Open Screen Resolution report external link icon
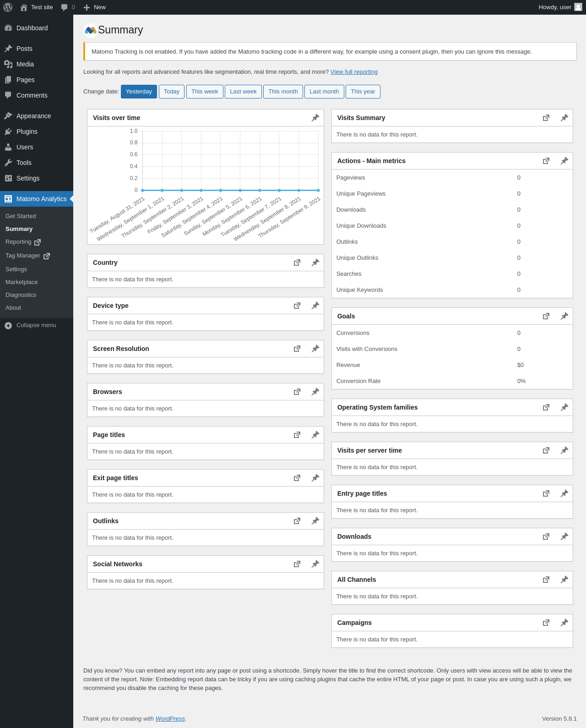This screenshot has height=728, width=586. (x=297, y=349)
